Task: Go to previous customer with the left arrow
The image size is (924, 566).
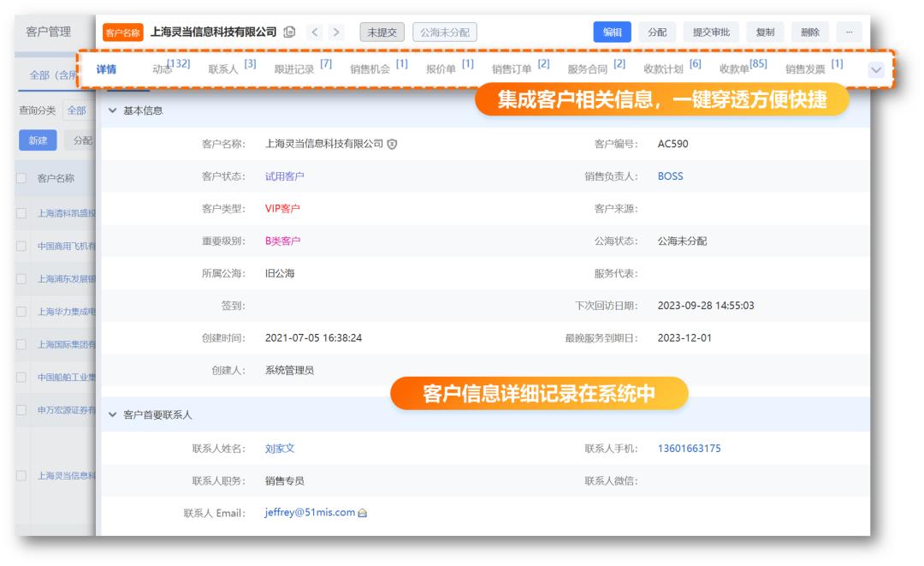Action: pos(315,32)
